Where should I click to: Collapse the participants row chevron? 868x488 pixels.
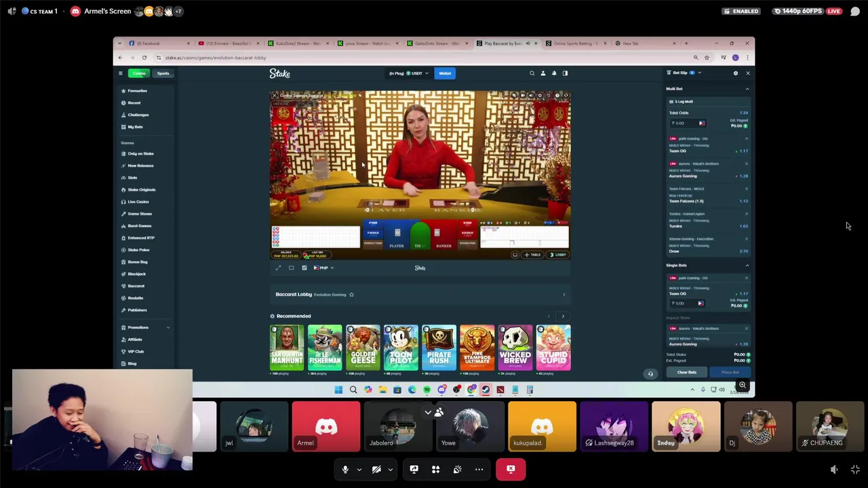(x=428, y=412)
